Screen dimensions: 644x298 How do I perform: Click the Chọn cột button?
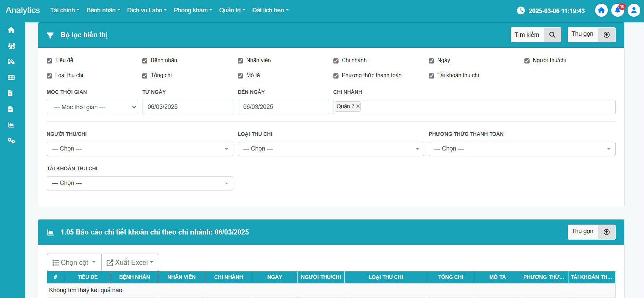coord(74,262)
